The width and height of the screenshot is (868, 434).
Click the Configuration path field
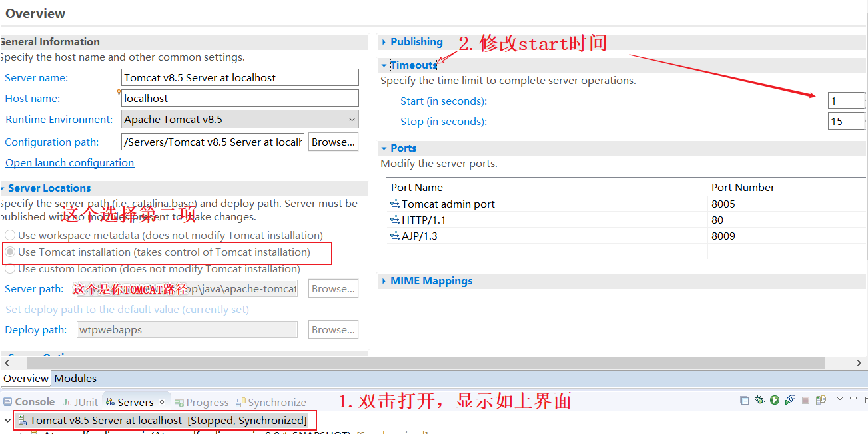(x=213, y=142)
